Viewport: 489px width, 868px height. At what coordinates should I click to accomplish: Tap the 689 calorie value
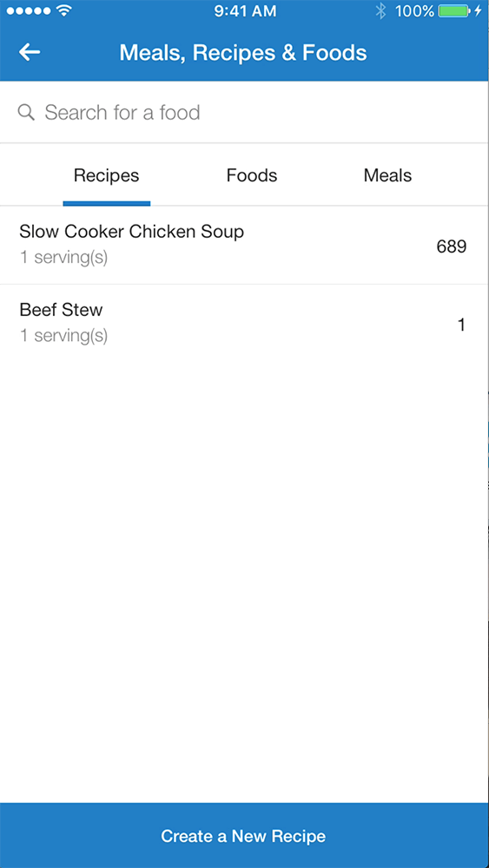pyautogui.click(x=452, y=247)
